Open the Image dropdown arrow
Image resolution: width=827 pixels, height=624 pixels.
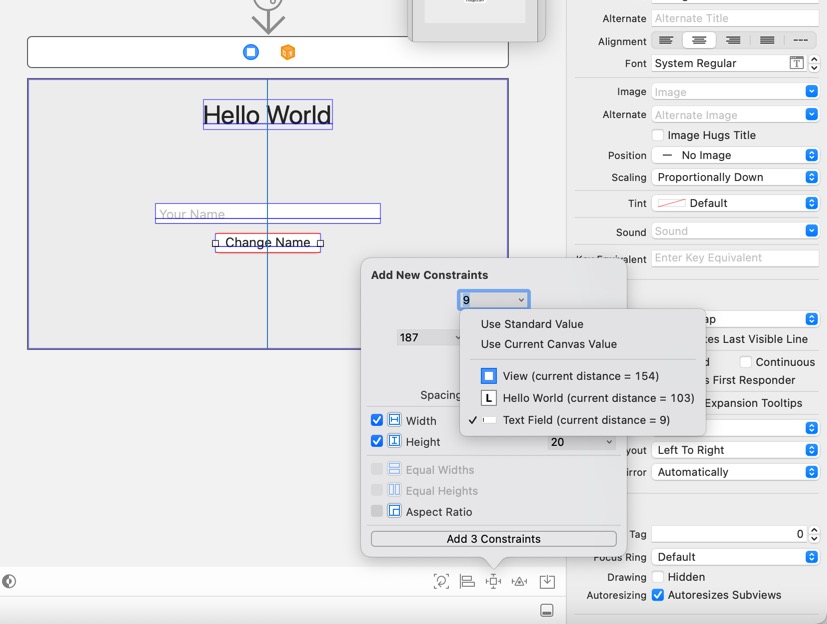pos(812,92)
